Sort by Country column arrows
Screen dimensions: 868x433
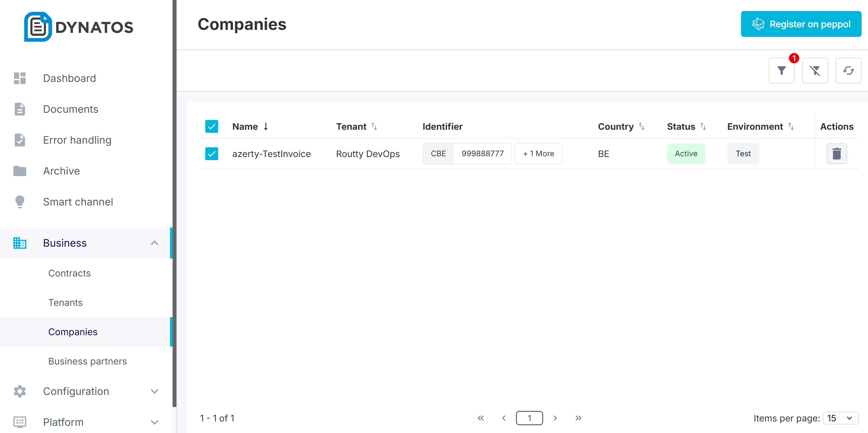641,126
